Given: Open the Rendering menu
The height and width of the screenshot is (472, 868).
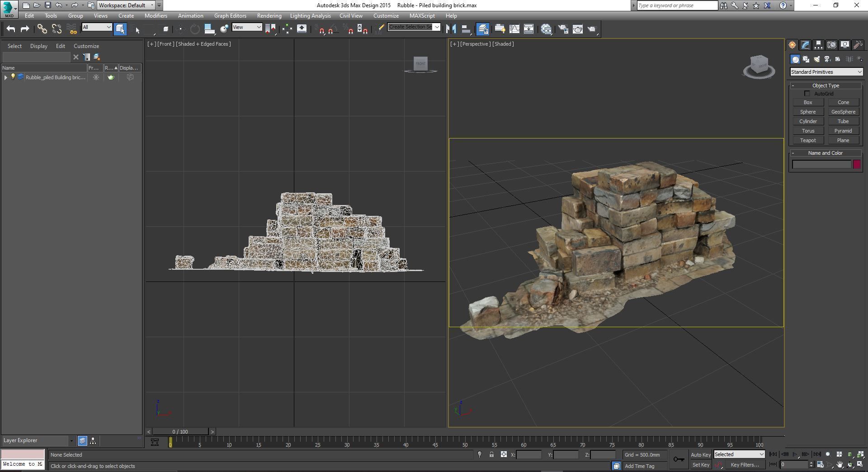Looking at the screenshot, I should [269, 16].
